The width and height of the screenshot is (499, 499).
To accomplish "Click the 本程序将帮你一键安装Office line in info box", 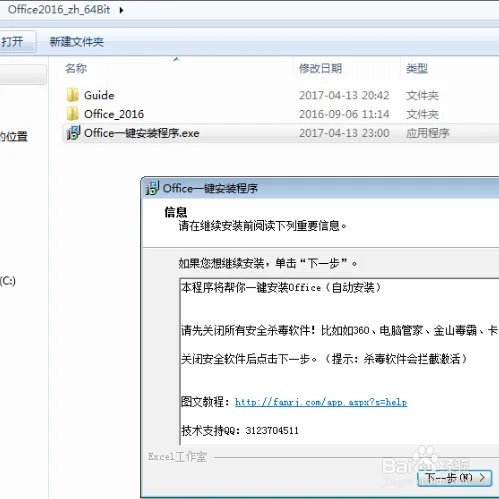I will click(281, 287).
